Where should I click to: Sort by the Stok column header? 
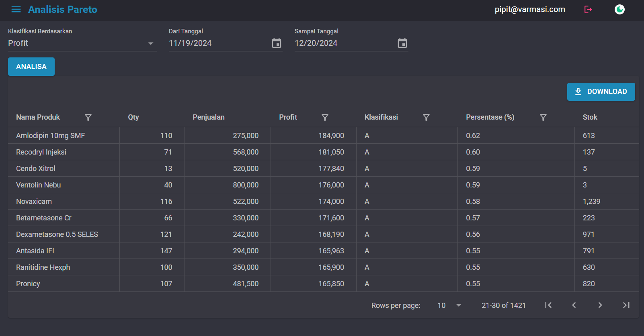coord(590,117)
